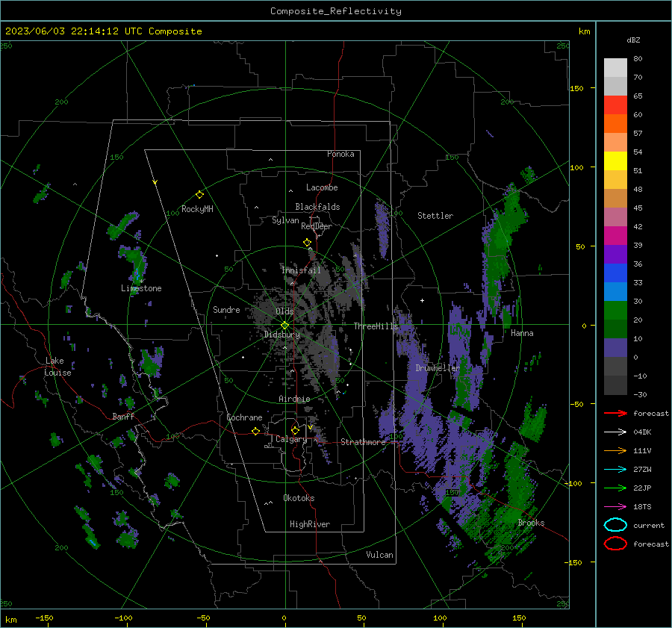This screenshot has width=672, height=628.
Task: Click the Banff city label
Action: pos(123,416)
